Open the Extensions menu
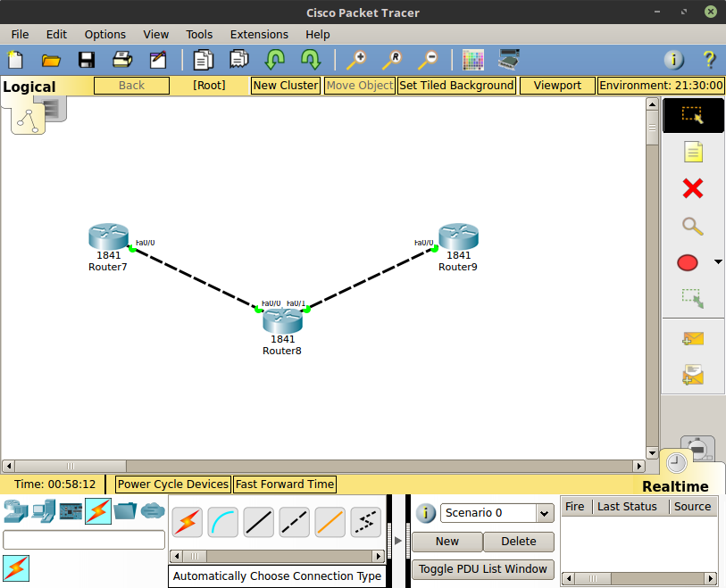Image resolution: width=726 pixels, height=588 pixels. click(259, 34)
